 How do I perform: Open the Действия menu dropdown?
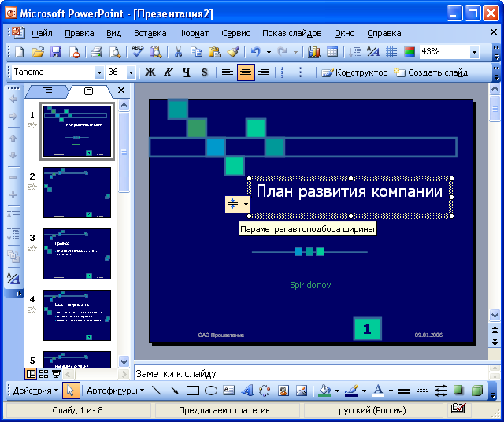pyautogui.click(x=35, y=391)
